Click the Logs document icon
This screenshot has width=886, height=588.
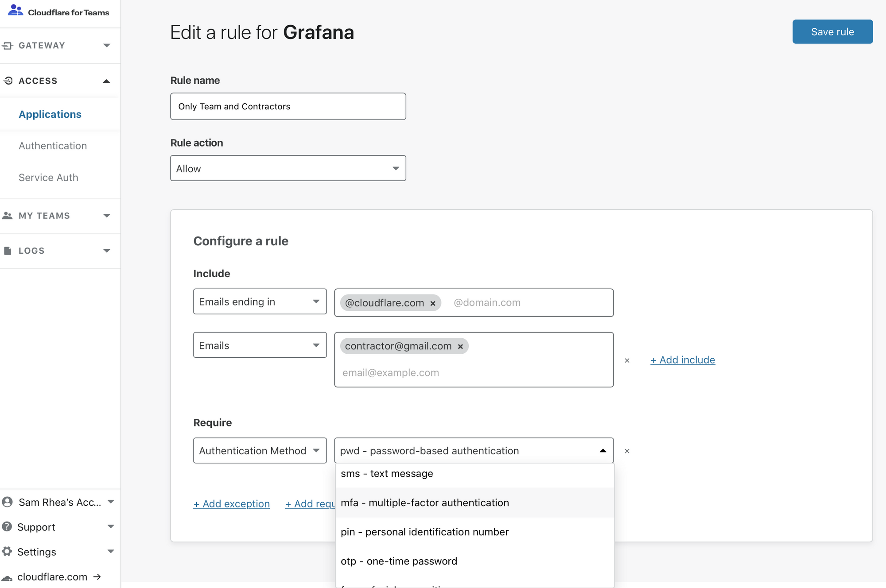[8, 251]
